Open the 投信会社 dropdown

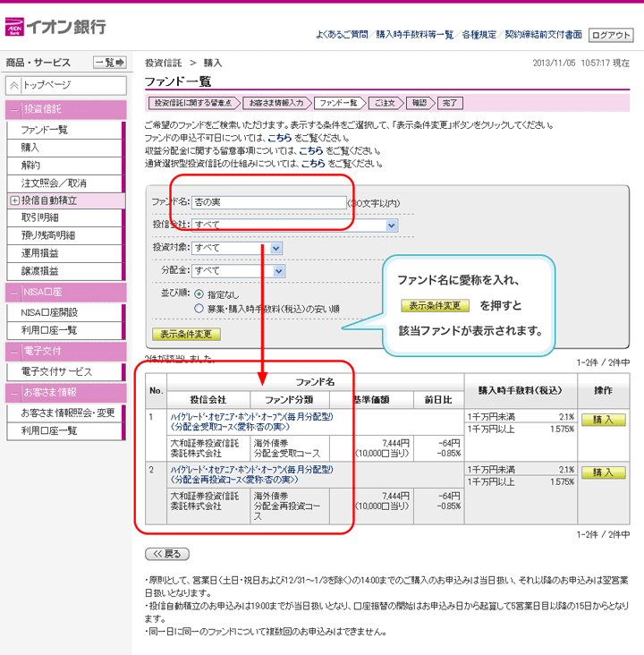295,225
